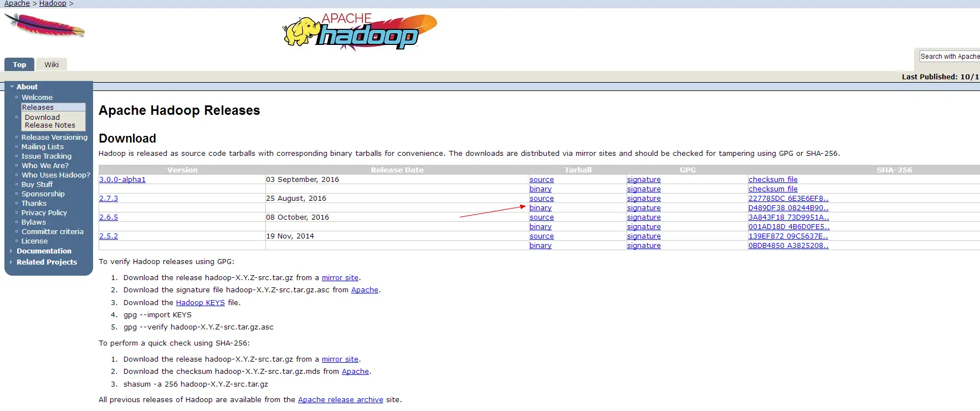Open the Hadoop KEYS link

tap(201, 303)
